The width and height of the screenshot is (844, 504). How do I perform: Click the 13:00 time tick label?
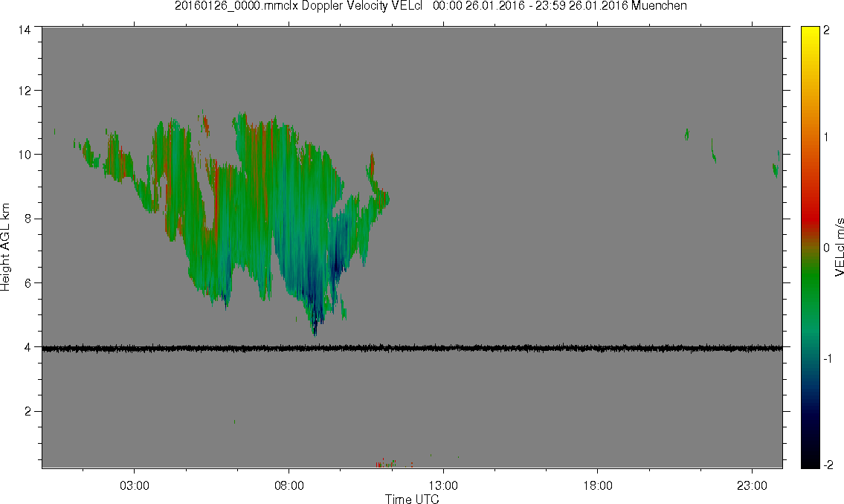point(443,485)
